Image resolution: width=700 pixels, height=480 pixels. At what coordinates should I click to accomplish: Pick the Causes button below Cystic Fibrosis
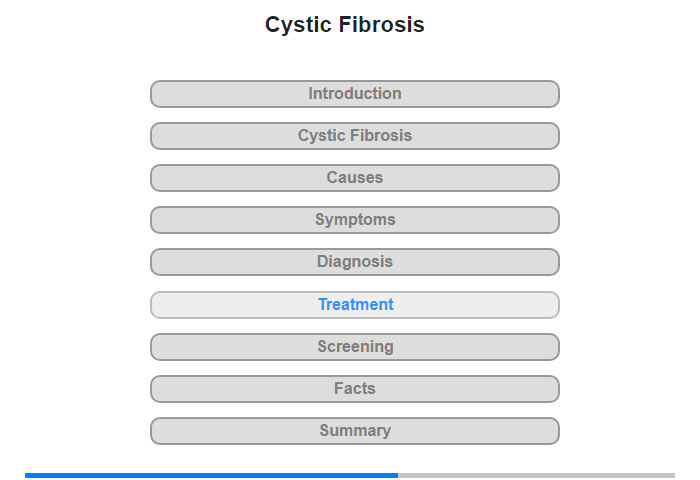[x=355, y=178]
